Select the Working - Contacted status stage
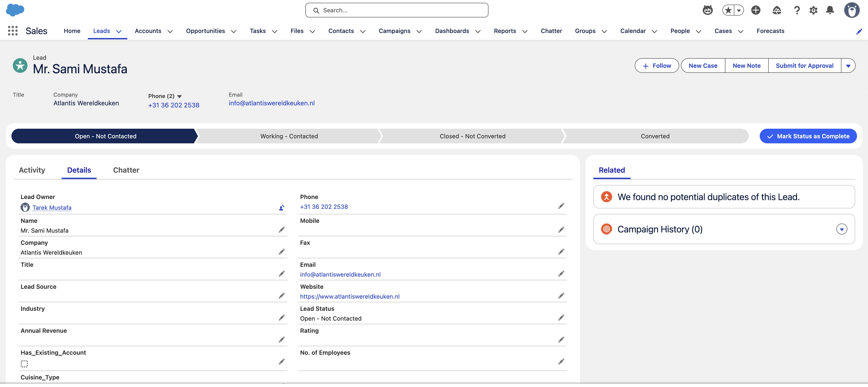Viewport: 868px width, 387px height. click(289, 136)
